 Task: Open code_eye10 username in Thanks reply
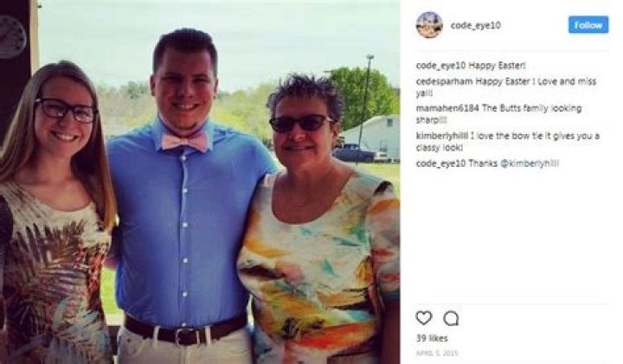[440, 163]
